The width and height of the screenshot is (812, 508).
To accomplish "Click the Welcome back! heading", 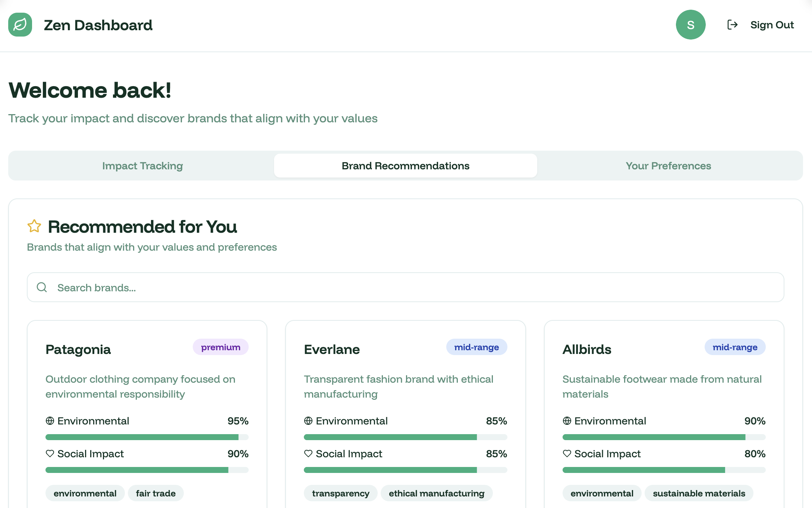I will pos(90,90).
